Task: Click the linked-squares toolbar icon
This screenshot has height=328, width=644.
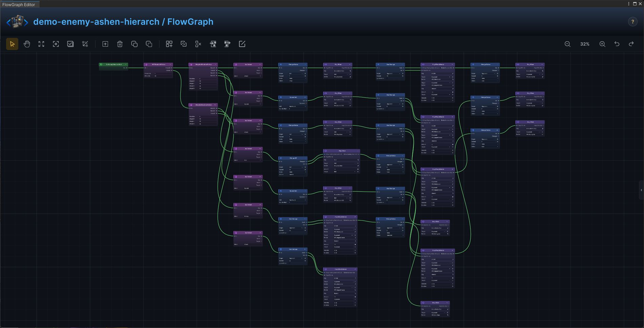Action: pos(184,44)
